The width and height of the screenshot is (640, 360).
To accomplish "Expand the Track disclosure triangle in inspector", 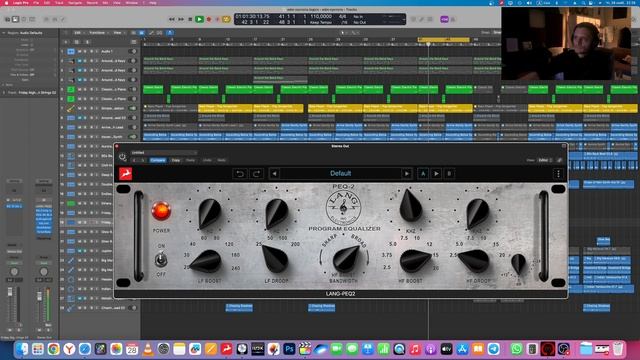I will (x=4, y=93).
